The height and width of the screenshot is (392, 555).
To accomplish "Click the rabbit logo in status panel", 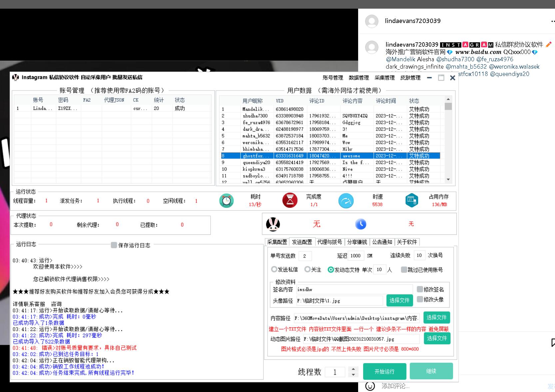I will (273, 224).
